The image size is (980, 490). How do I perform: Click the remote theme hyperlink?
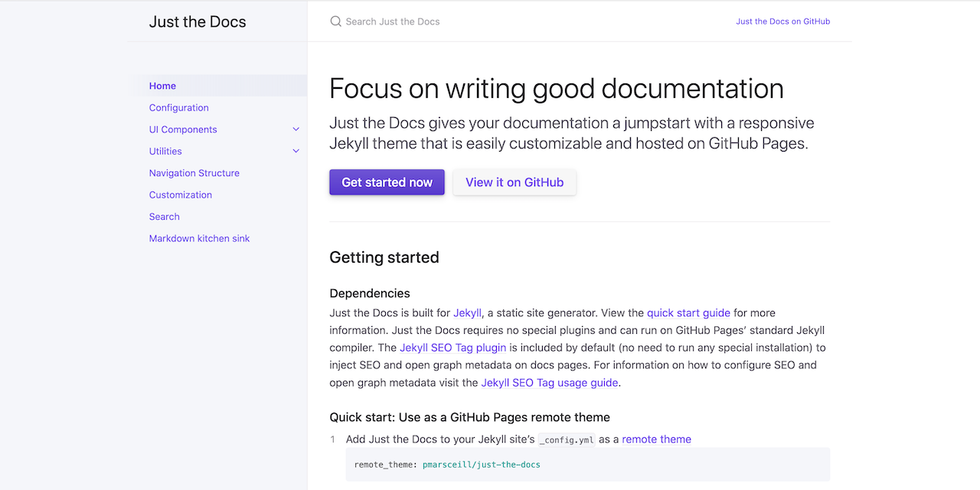coord(656,439)
